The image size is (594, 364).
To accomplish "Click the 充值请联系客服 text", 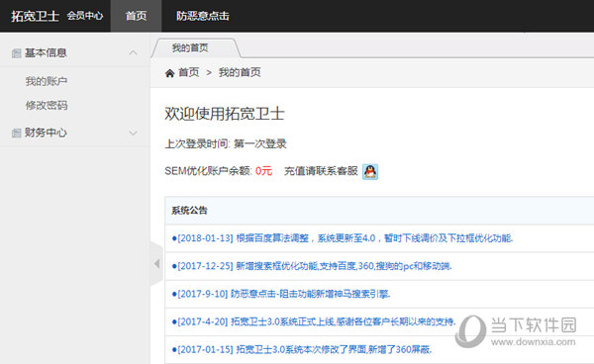I will (x=321, y=171).
